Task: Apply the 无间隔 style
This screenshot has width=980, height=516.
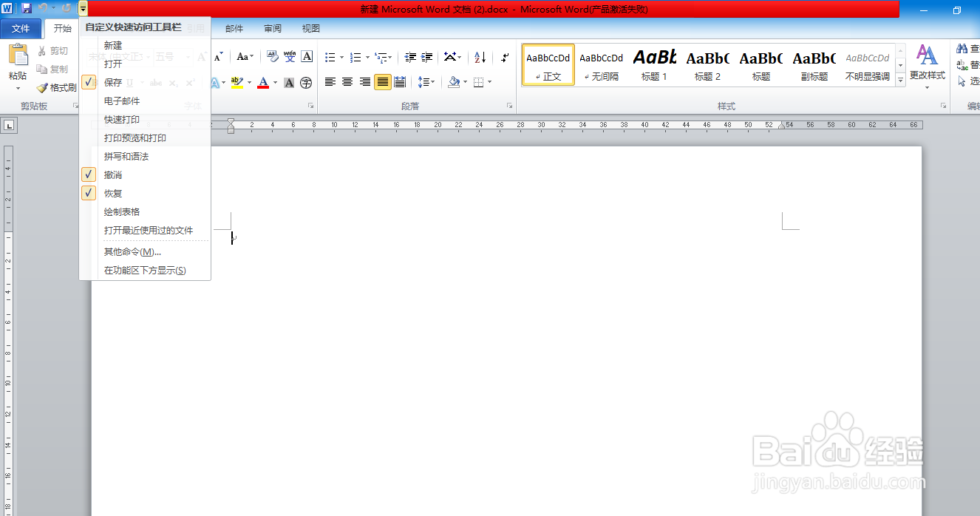Action: tap(601, 65)
